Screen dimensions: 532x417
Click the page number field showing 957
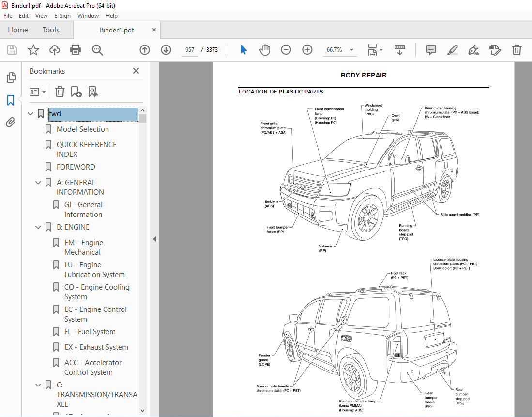click(x=190, y=50)
